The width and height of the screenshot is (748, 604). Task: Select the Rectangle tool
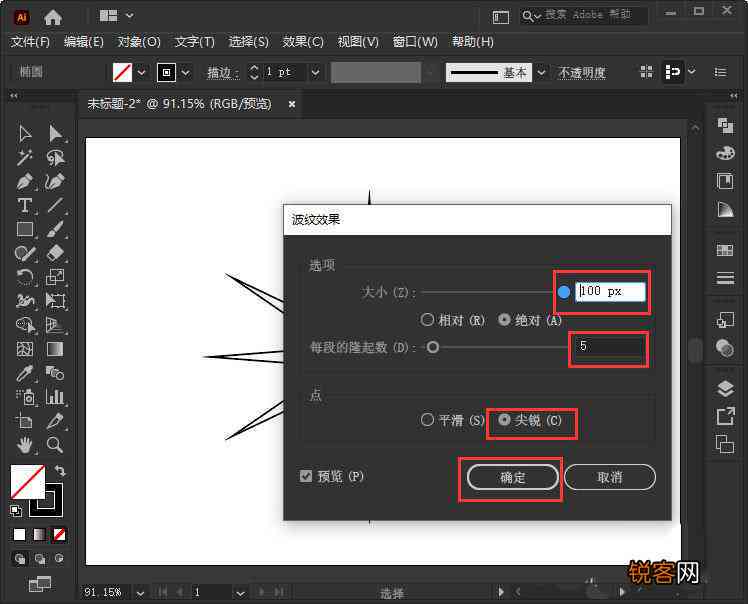pyautogui.click(x=25, y=229)
